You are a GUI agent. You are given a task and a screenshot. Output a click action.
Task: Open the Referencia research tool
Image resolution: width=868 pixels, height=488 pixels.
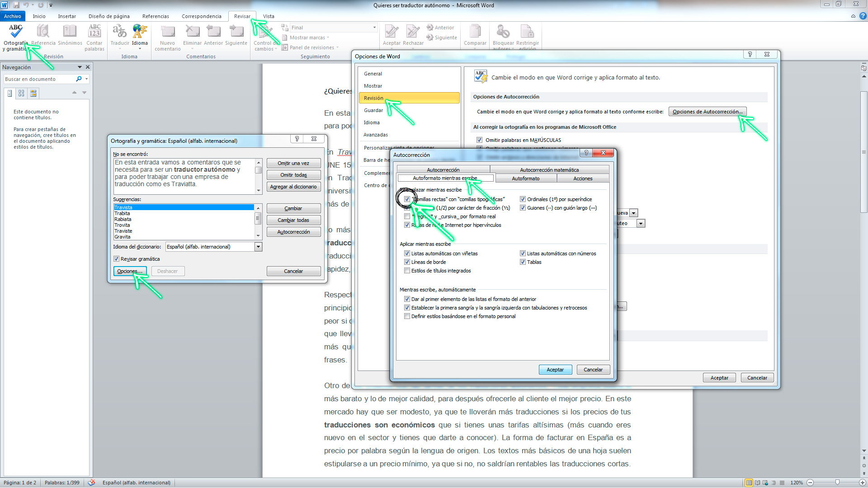43,35
